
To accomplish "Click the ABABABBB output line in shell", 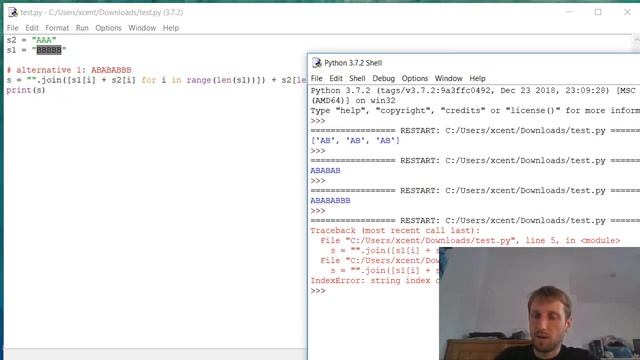I will (330, 200).
